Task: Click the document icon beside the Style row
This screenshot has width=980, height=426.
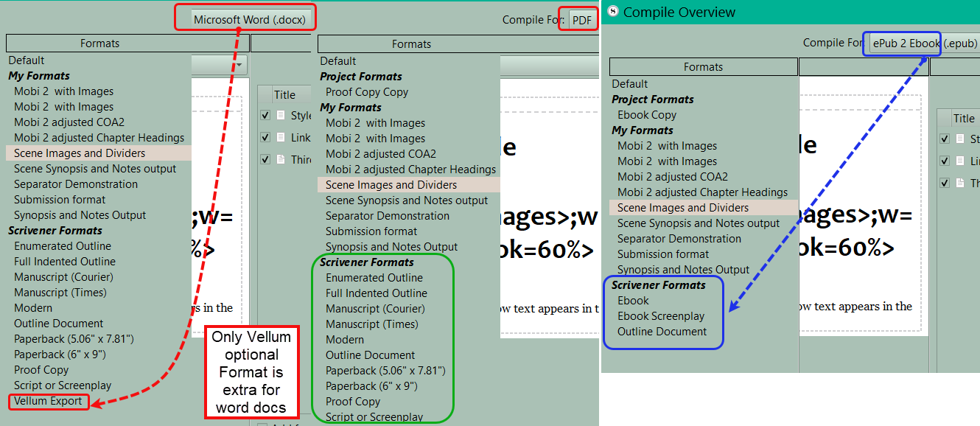Action: click(281, 116)
